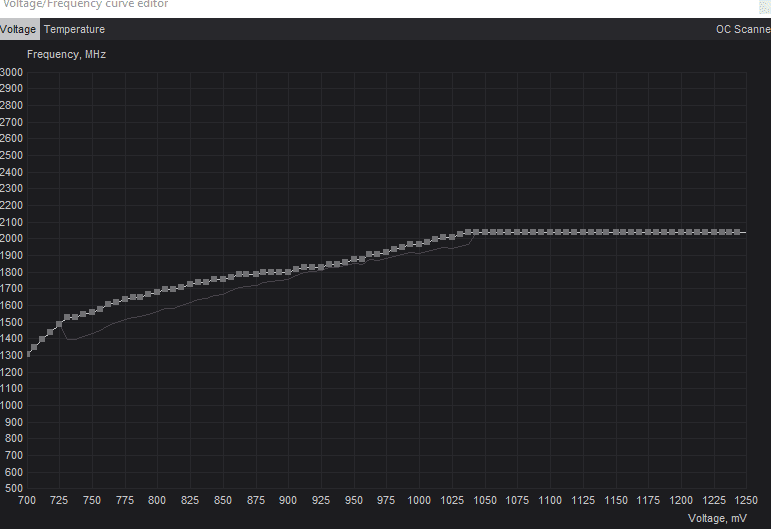
Task: Select the curve point at 875 mV
Action: click(256, 273)
